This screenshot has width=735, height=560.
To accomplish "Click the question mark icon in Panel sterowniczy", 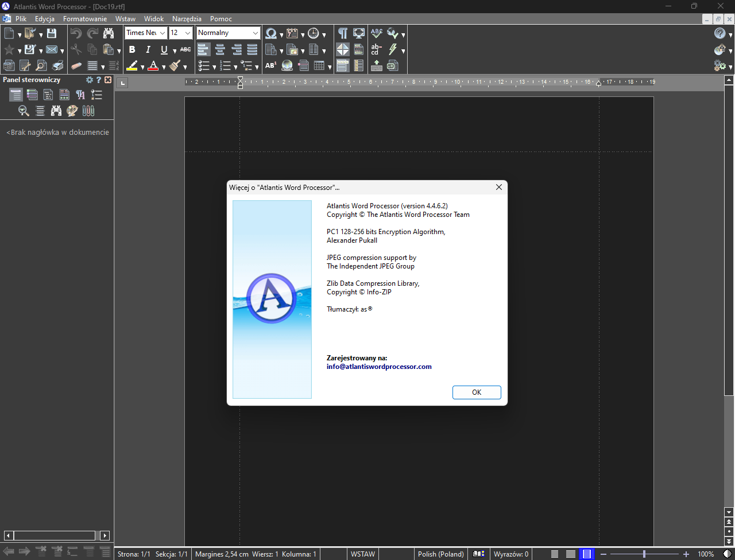I will 99,80.
